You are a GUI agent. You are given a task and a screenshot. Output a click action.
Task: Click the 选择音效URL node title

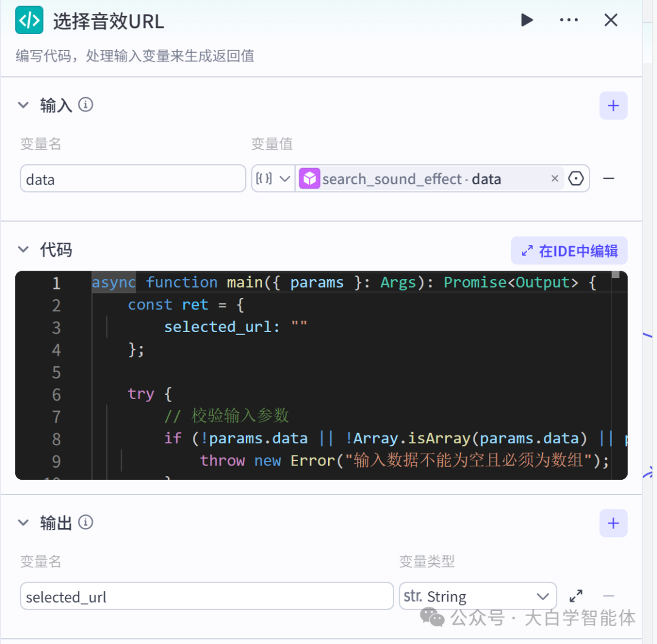point(108,21)
